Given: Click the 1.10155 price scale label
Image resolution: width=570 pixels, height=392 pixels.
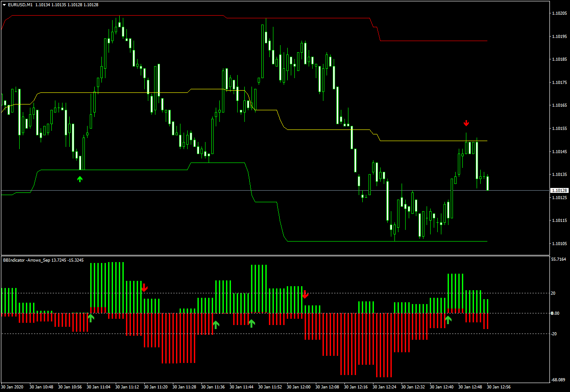Looking at the screenshot, I should click(x=560, y=129).
